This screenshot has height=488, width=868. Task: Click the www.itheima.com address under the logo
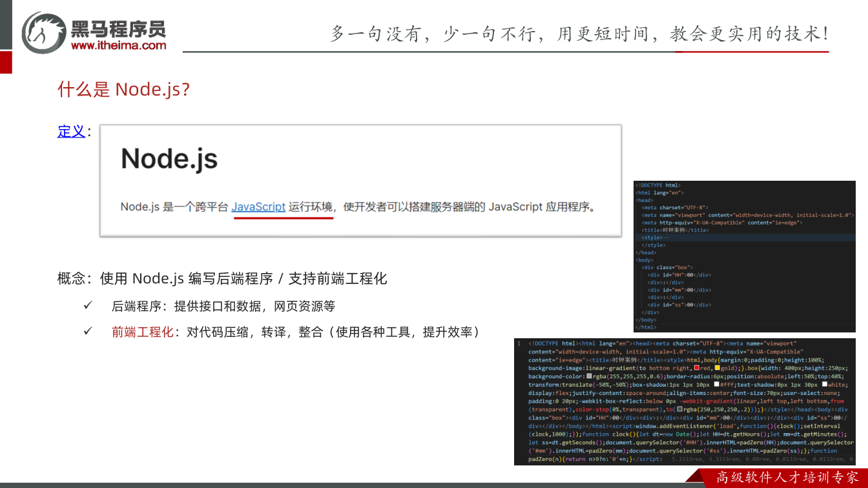click(x=118, y=45)
